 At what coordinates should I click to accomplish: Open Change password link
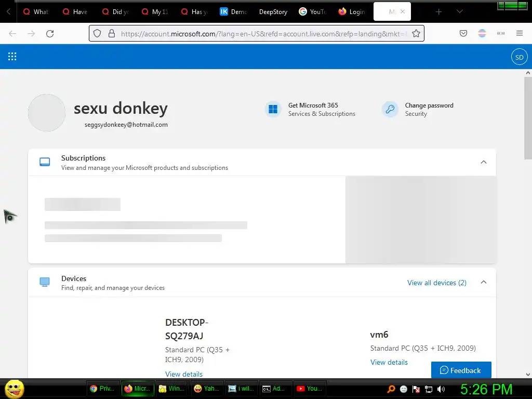click(x=429, y=105)
